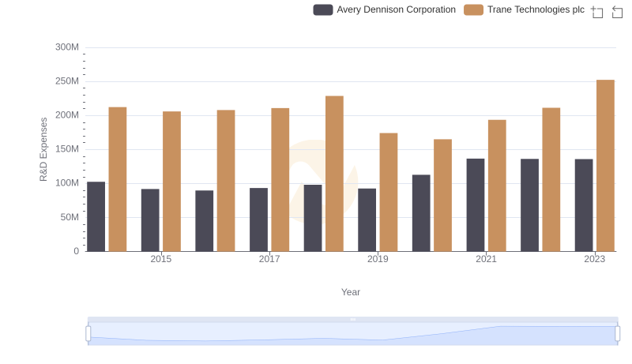Image resolution: width=632 pixels, height=364 pixels.
Task: Click the zoom reset icon
Action: (617, 12)
